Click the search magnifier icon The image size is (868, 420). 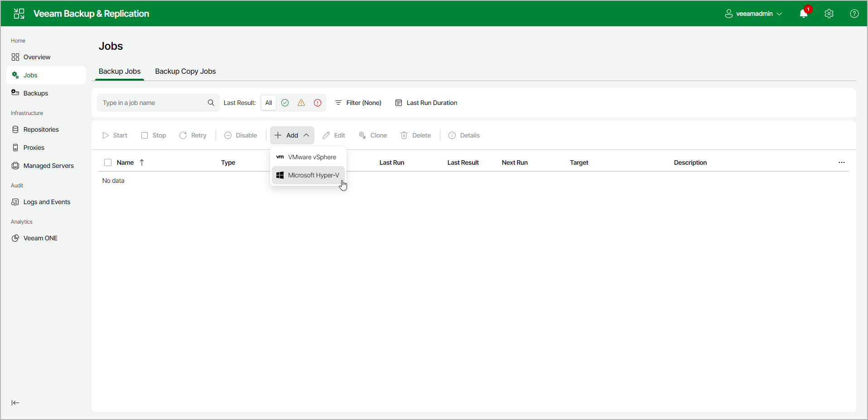pyautogui.click(x=211, y=103)
